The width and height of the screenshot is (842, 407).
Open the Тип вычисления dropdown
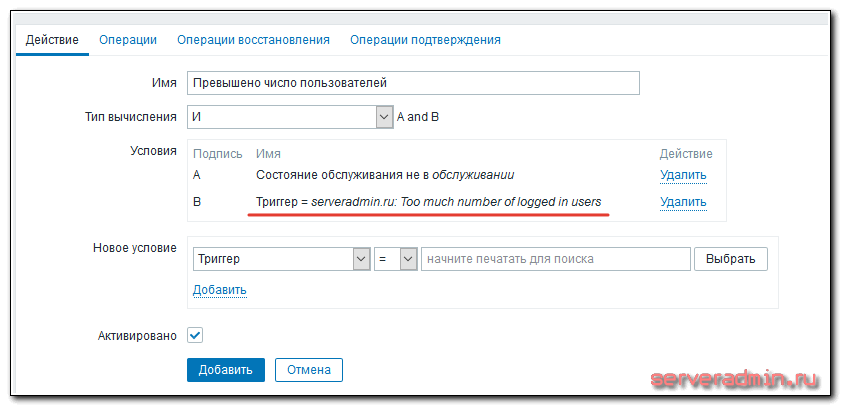(290, 117)
